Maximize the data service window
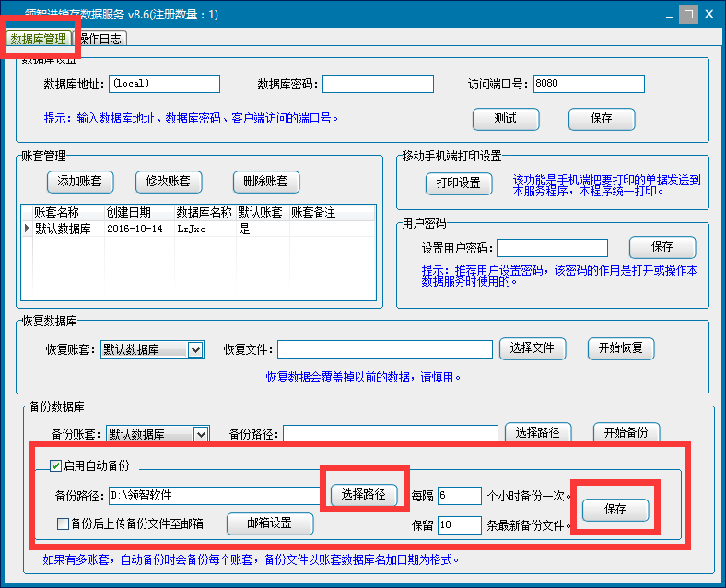The width and height of the screenshot is (726, 588). (x=688, y=15)
